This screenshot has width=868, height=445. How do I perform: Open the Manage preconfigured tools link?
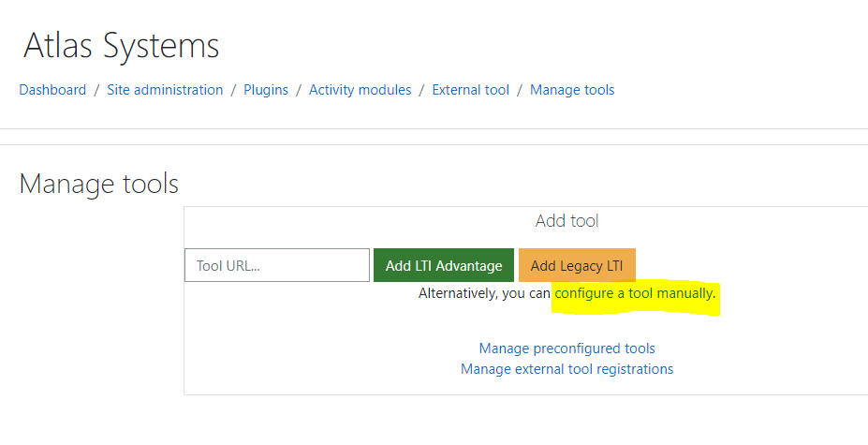pos(566,349)
